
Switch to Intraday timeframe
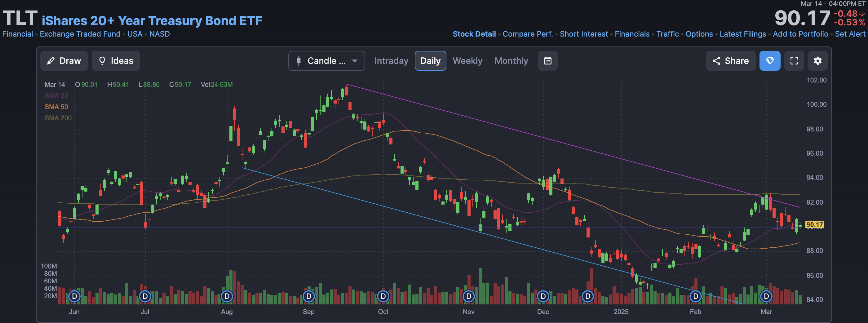pos(391,61)
